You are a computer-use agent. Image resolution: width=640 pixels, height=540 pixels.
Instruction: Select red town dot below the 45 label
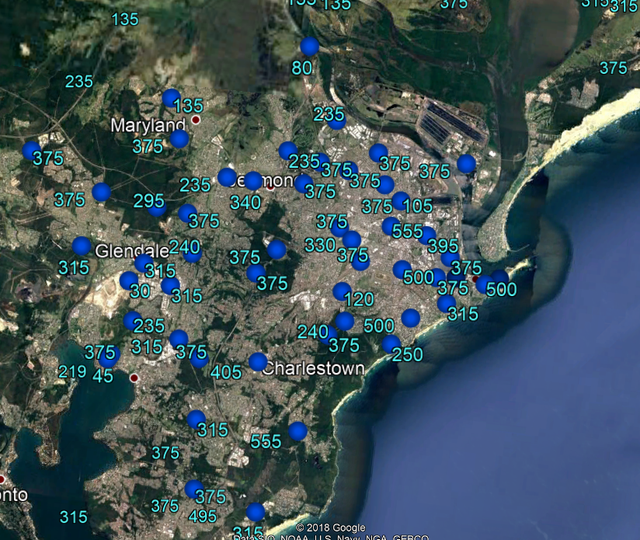(134, 378)
